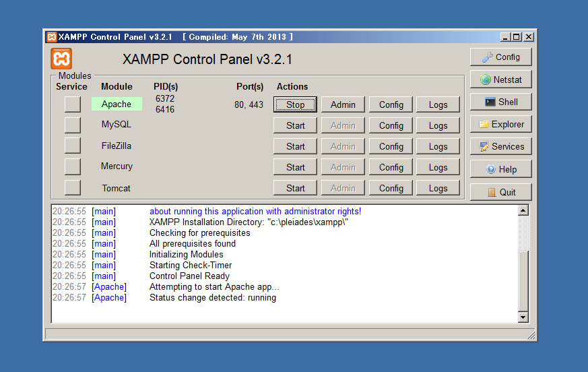
Task: Open the Services button
Action: point(501,146)
